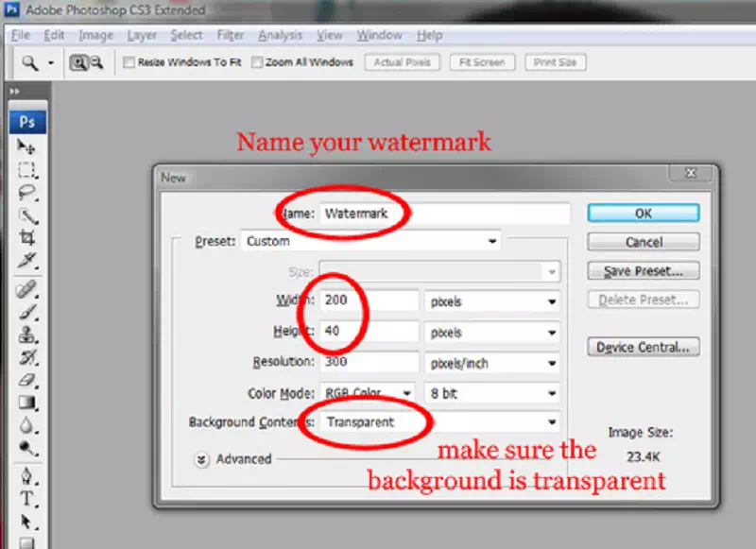Close the New dialog with X
Image resolution: width=756 pixels, height=549 pixels.
click(691, 173)
